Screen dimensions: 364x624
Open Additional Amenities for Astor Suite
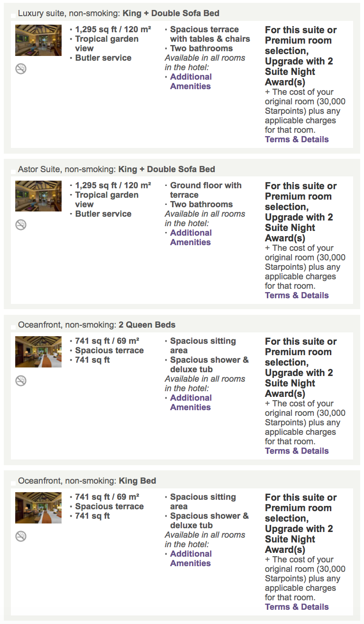tap(191, 238)
